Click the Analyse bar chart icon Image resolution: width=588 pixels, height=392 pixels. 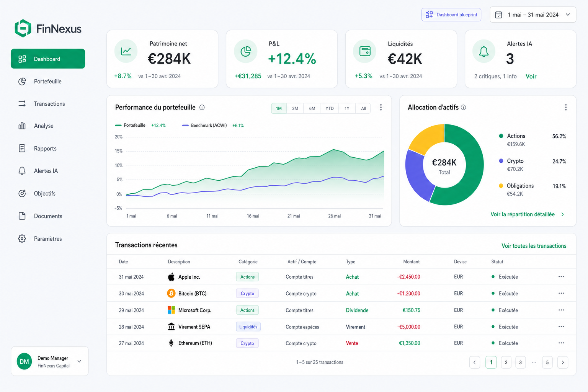click(x=22, y=126)
